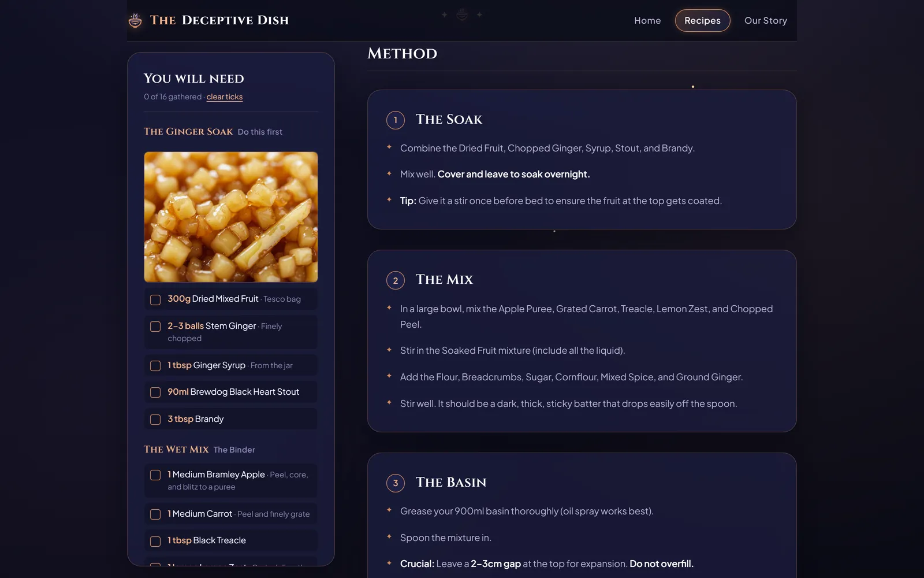Click the clear ticks link

[225, 97]
